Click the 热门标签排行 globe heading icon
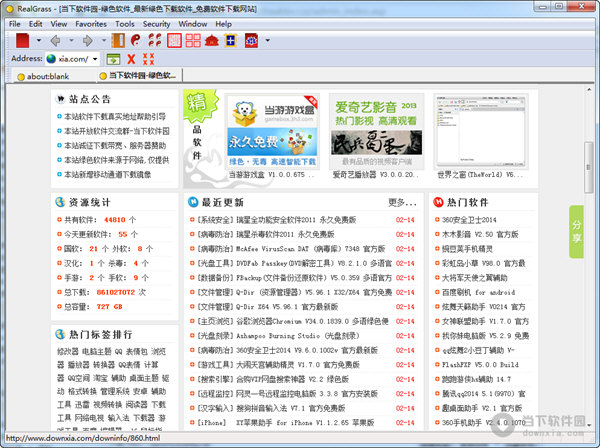The height and width of the screenshot is (448, 600). [60, 334]
